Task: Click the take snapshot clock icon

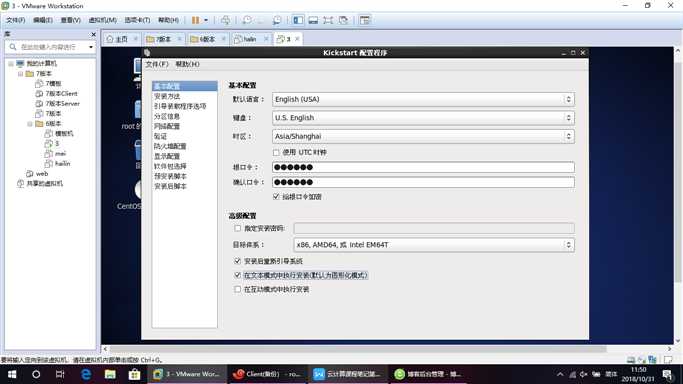Action: click(x=247, y=20)
